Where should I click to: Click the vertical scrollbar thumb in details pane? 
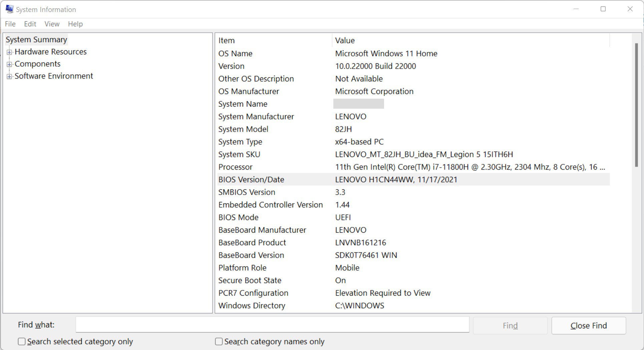[636, 105]
